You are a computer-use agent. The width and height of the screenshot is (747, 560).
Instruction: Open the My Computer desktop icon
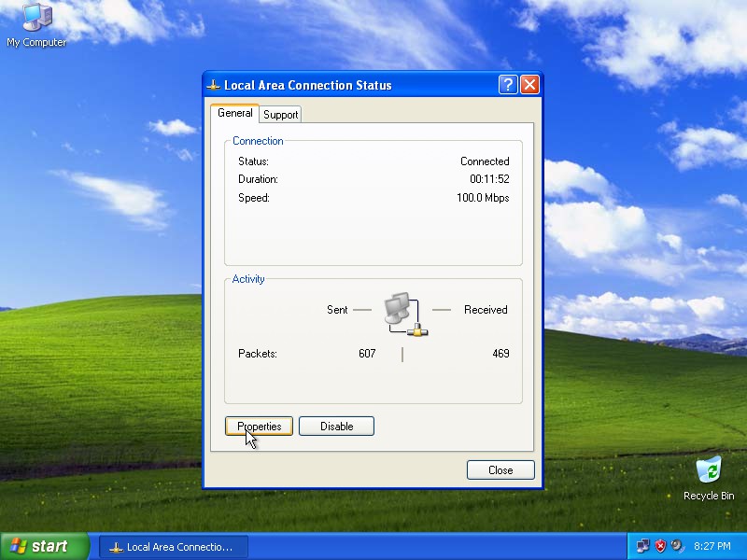(x=36, y=26)
